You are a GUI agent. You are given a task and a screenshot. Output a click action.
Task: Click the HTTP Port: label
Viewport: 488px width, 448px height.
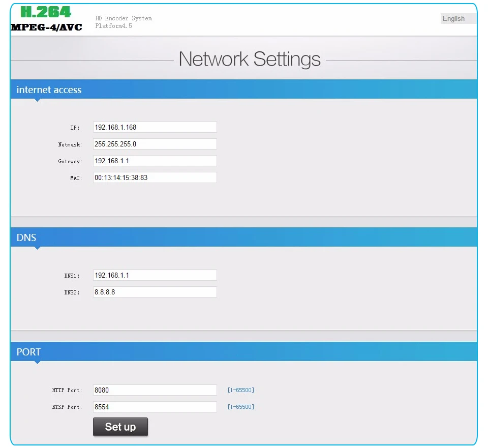[x=67, y=391]
